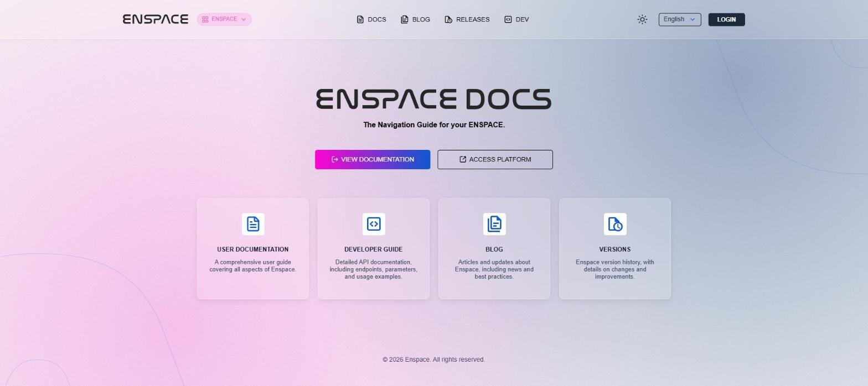Click the ACCESS PLATFORM button

tap(495, 159)
